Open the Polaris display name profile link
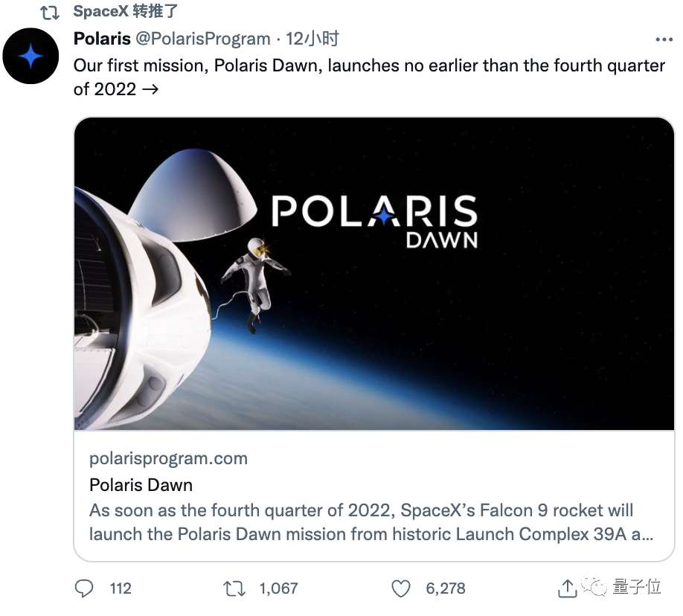 pyautogui.click(x=102, y=39)
